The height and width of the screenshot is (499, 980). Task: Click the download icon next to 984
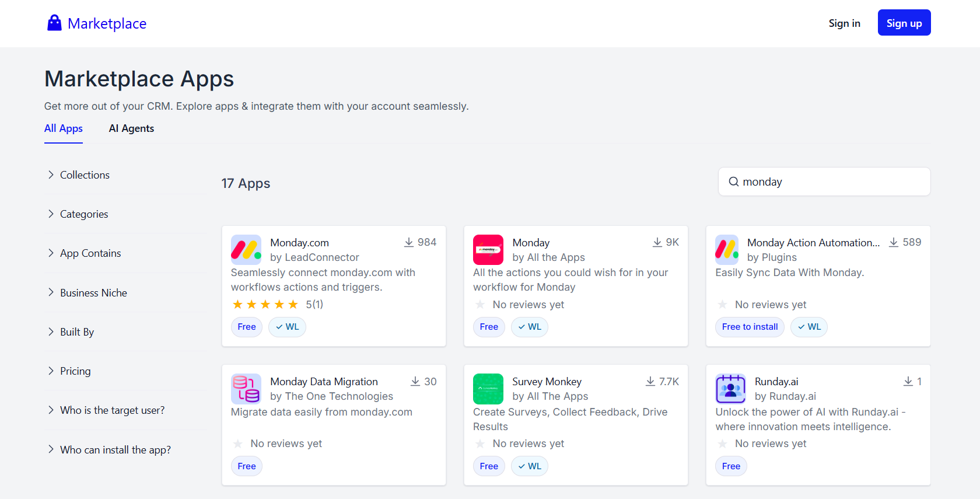coord(409,242)
